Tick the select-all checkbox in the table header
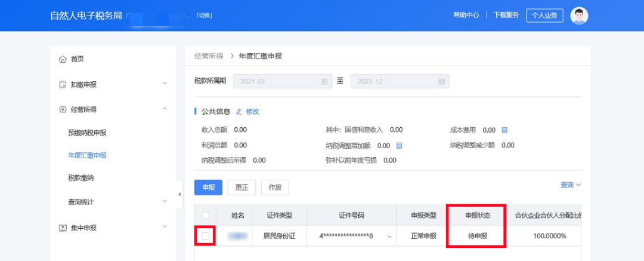644x261 pixels. point(206,215)
